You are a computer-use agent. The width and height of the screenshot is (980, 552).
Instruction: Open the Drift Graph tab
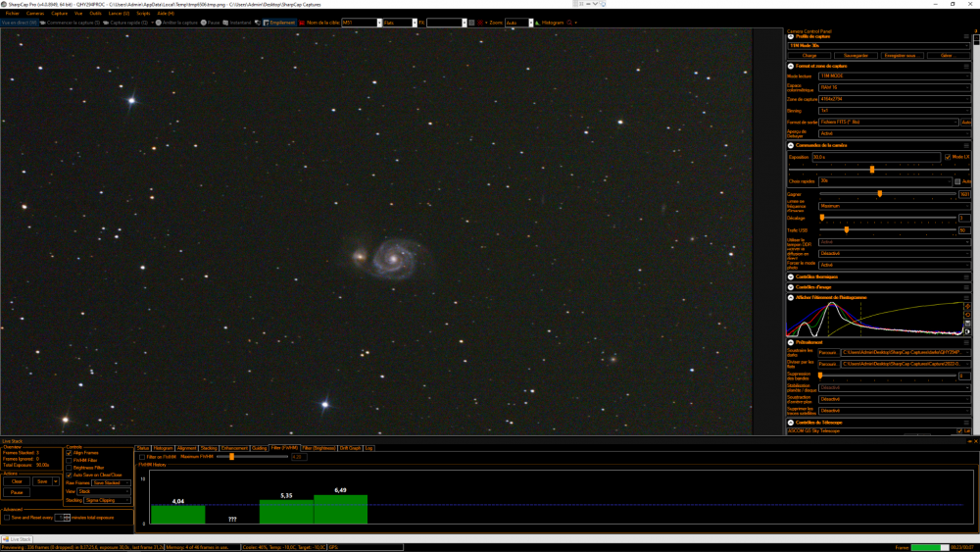point(350,448)
